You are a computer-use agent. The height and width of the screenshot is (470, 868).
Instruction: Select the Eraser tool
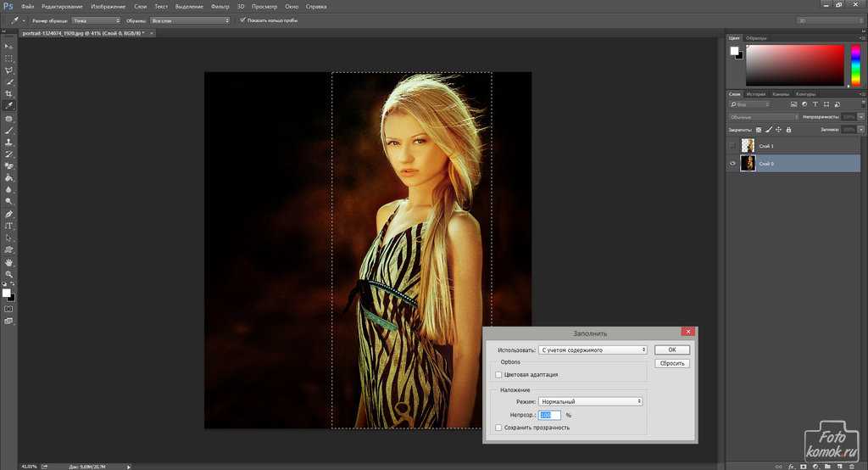click(x=8, y=166)
